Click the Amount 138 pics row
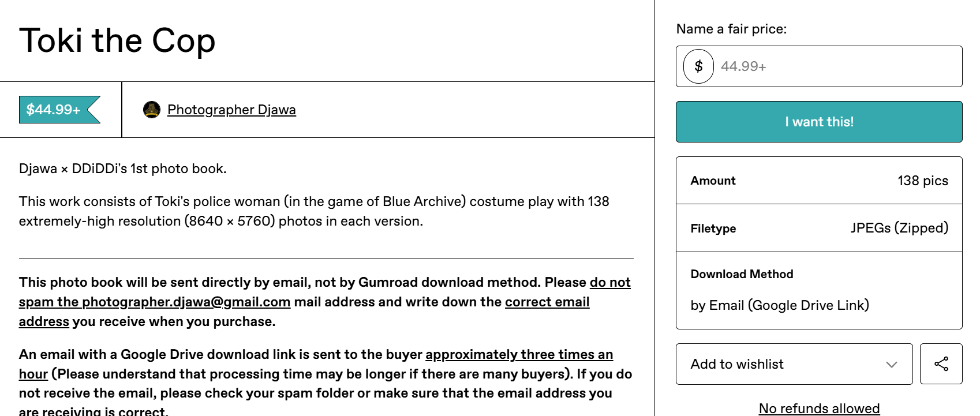 coord(819,181)
